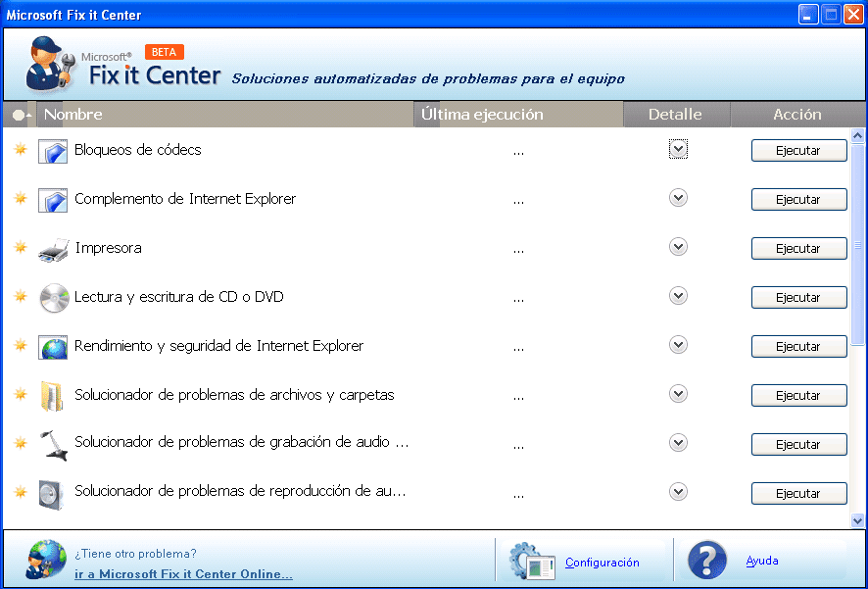Click the star icon beside Lectura y escritura de CD
This screenshot has height=589, width=868.
point(21,296)
